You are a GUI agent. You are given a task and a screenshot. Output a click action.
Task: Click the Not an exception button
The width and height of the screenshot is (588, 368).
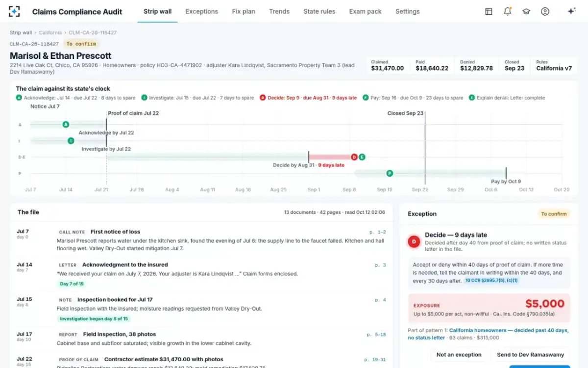tap(459, 355)
